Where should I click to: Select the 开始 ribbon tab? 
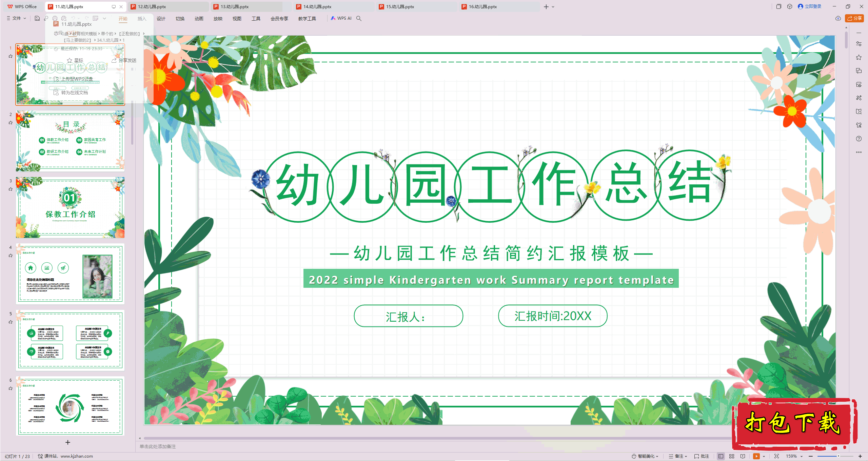(x=123, y=19)
